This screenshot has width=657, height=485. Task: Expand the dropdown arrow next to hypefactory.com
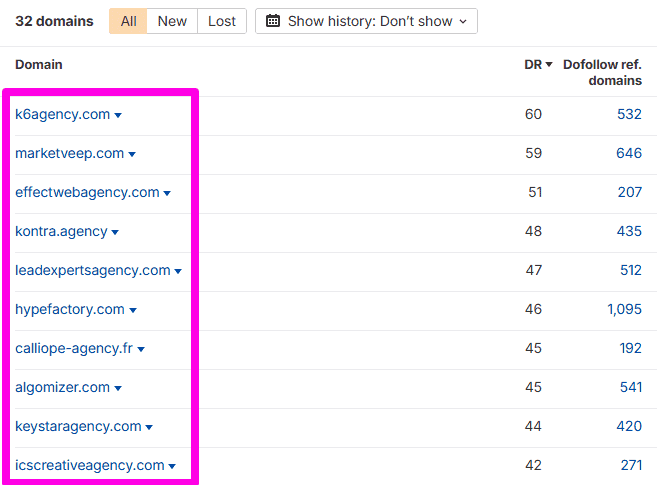(133, 310)
